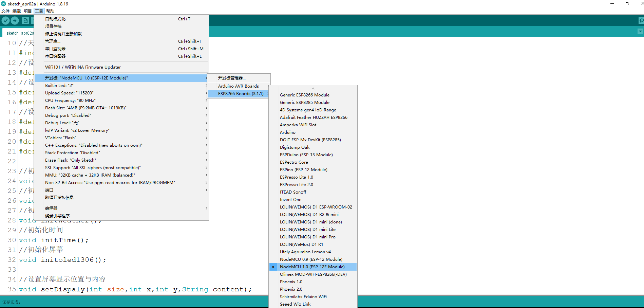Select Amperka WiFi Slot board

click(312, 125)
